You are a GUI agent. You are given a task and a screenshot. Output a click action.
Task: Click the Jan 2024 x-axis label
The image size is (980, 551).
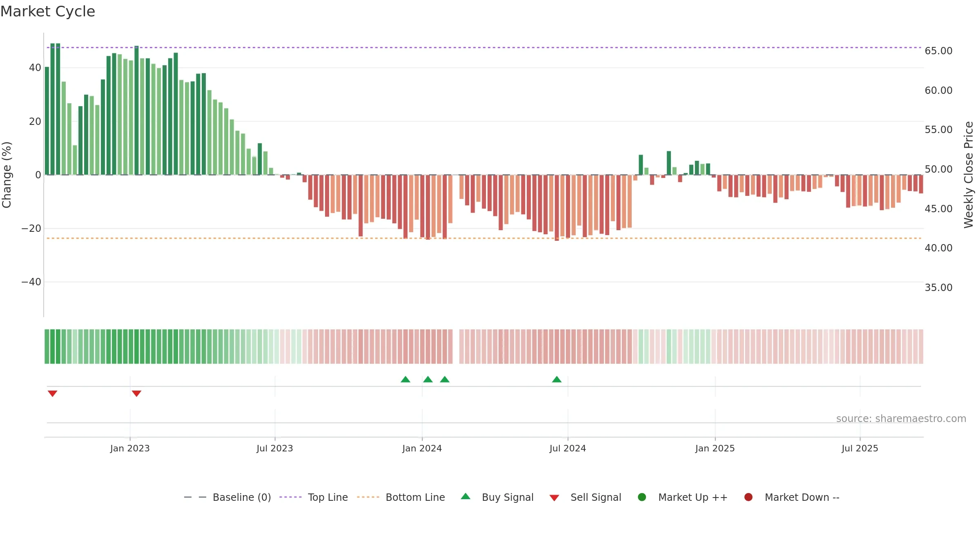(422, 449)
